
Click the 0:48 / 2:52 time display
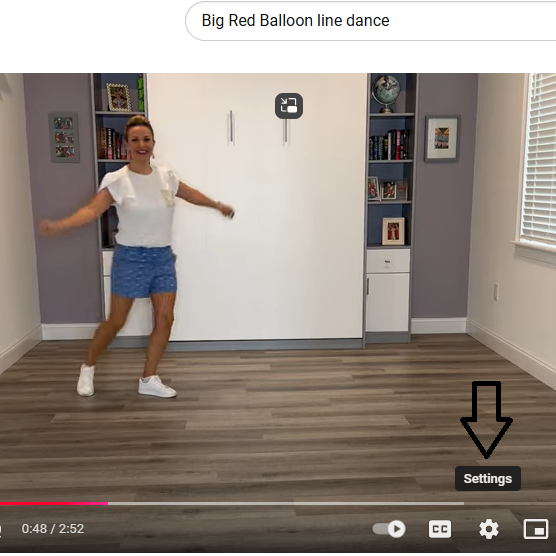[x=53, y=529]
